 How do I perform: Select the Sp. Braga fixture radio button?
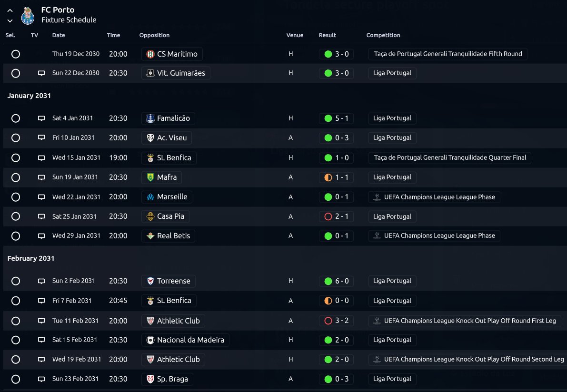click(x=16, y=379)
